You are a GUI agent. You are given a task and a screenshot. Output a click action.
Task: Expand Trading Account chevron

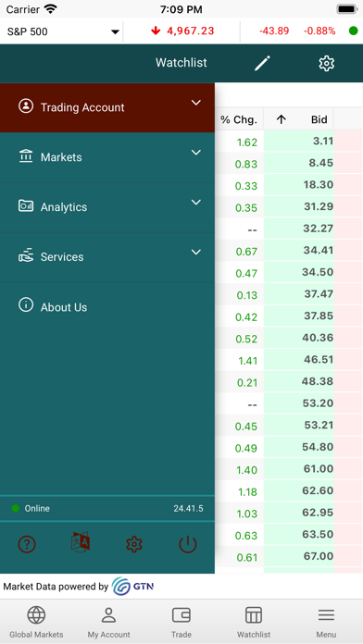196,103
